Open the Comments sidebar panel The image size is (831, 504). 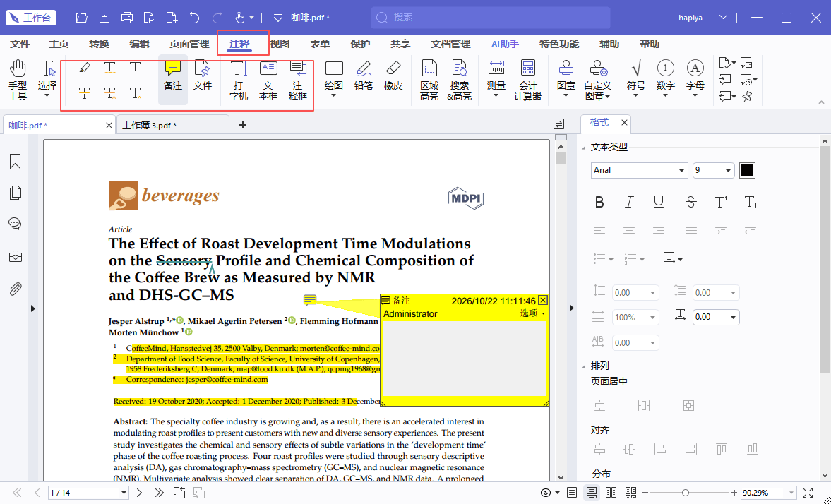click(x=16, y=224)
